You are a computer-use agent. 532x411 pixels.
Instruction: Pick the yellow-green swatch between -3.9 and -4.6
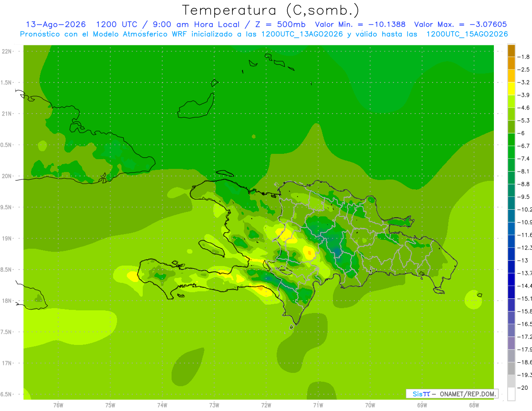[511, 102]
